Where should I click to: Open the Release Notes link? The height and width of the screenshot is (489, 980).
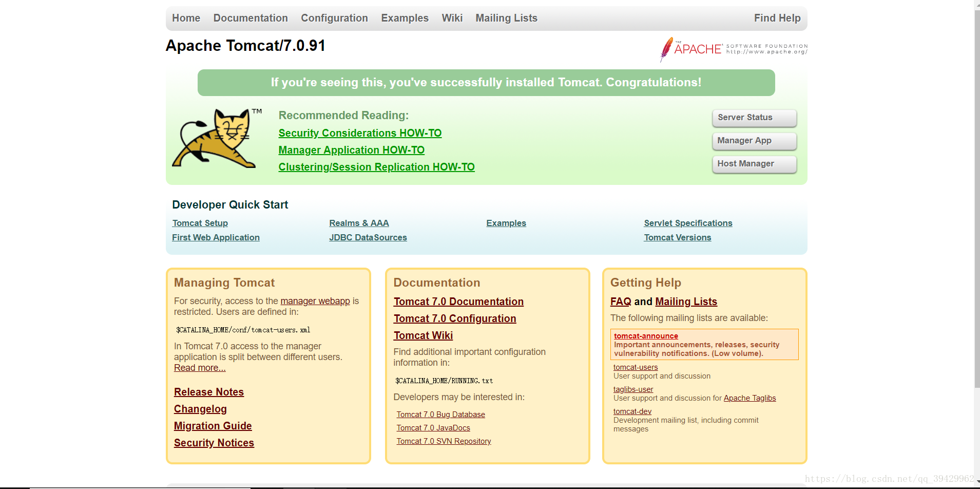208,392
